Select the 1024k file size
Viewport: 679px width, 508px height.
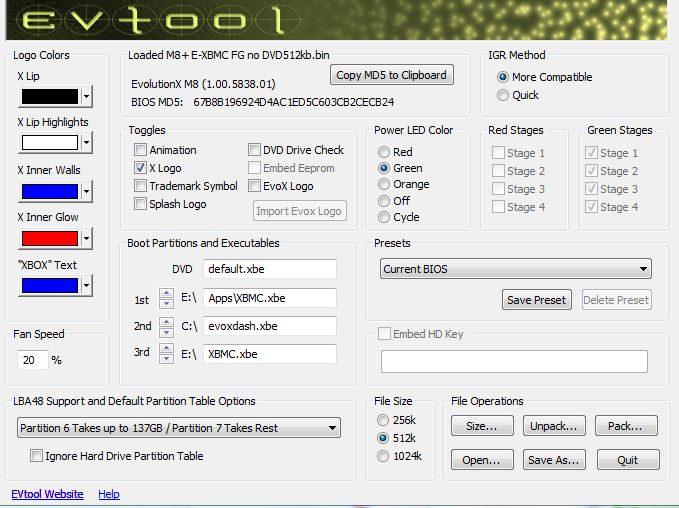(383, 456)
